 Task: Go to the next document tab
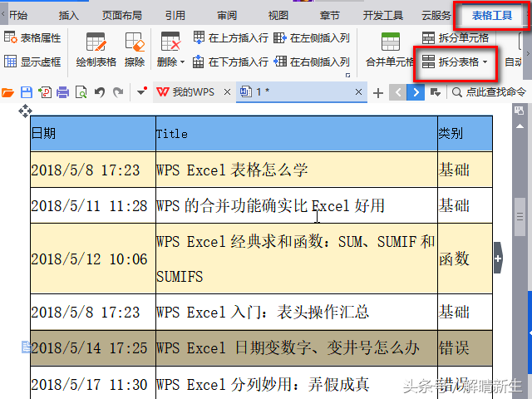point(416,92)
